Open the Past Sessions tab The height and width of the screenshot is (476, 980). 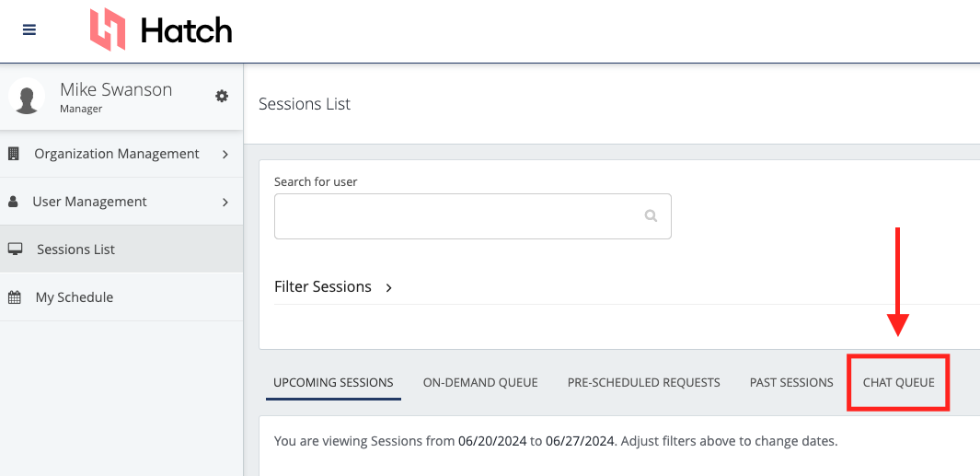pos(791,382)
